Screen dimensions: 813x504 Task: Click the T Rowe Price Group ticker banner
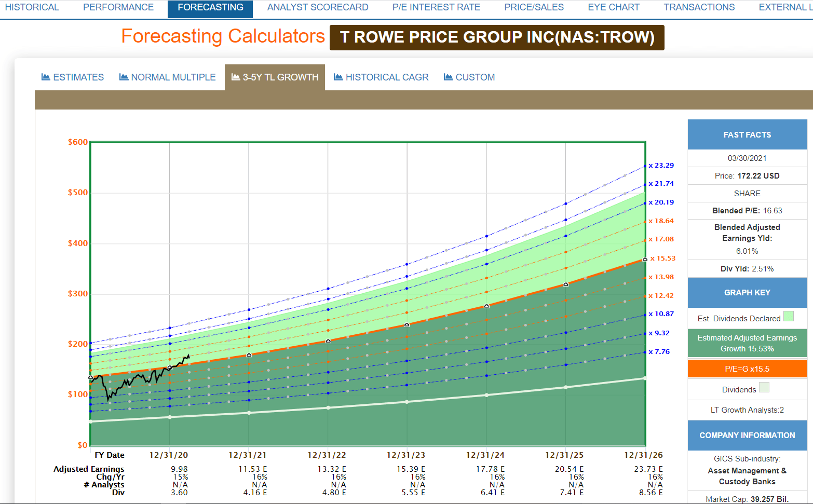click(x=497, y=37)
